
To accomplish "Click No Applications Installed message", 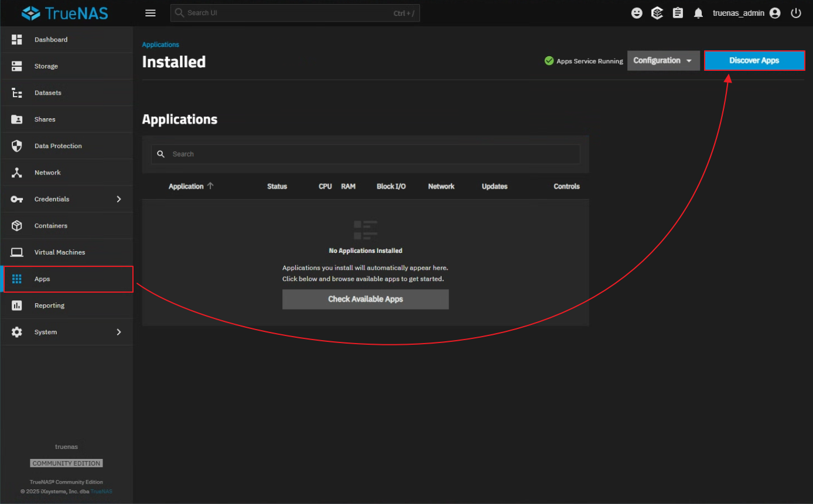I will pos(365,251).
